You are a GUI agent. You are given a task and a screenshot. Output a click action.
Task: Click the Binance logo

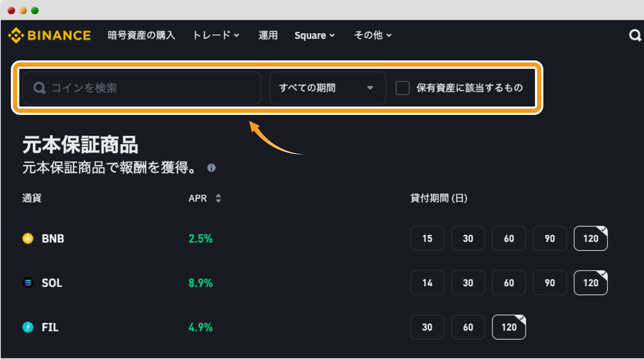(49, 35)
